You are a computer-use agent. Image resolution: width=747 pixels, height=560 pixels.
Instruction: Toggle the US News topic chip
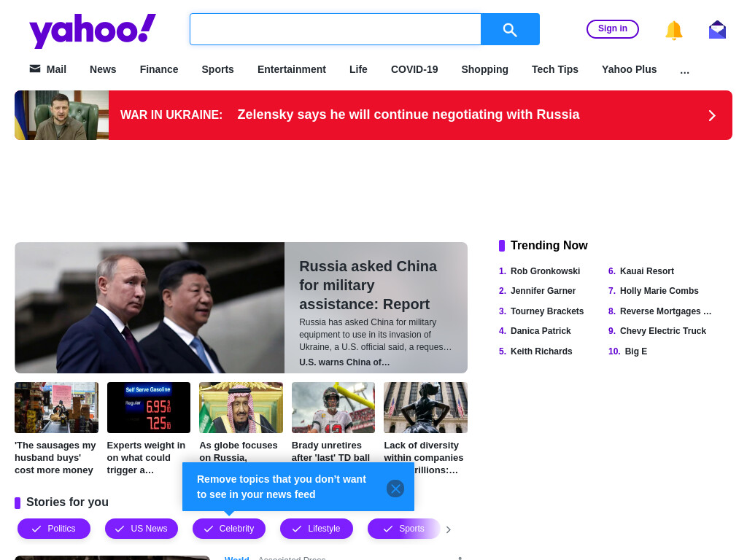pos(142,529)
